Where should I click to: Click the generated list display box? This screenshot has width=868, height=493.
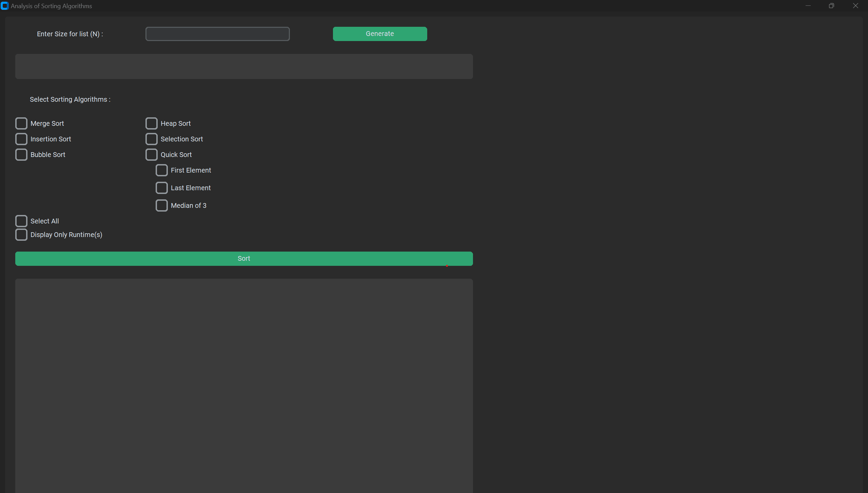click(244, 66)
